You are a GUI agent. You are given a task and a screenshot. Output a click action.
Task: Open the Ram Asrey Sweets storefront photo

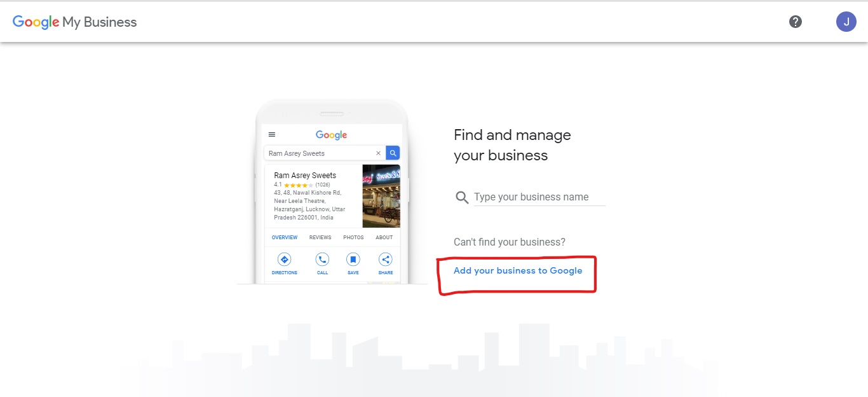coord(381,196)
